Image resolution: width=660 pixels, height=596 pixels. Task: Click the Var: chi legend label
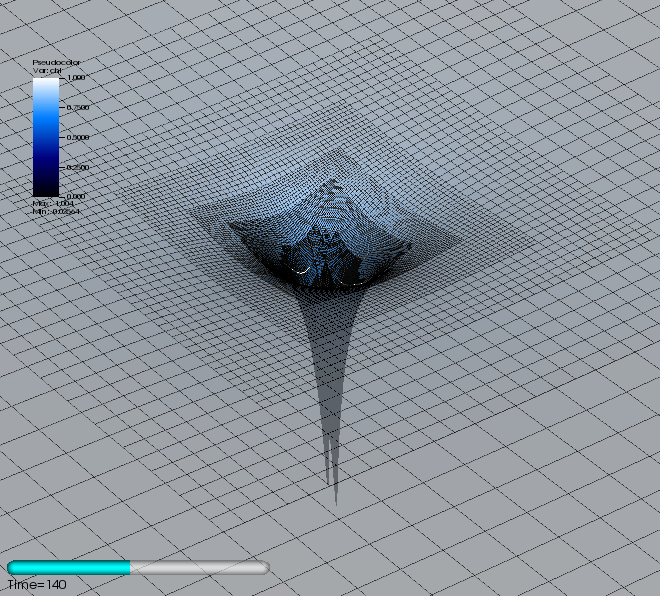(x=48, y=71)
